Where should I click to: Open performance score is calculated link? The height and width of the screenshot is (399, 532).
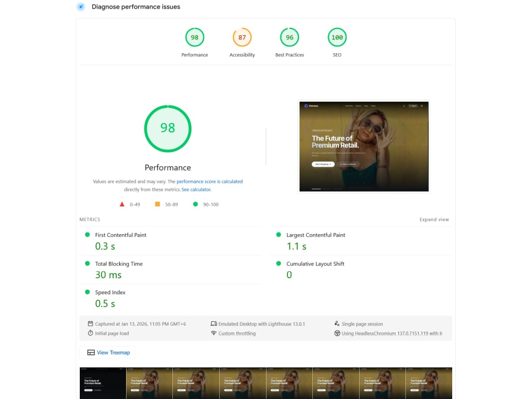209,181
